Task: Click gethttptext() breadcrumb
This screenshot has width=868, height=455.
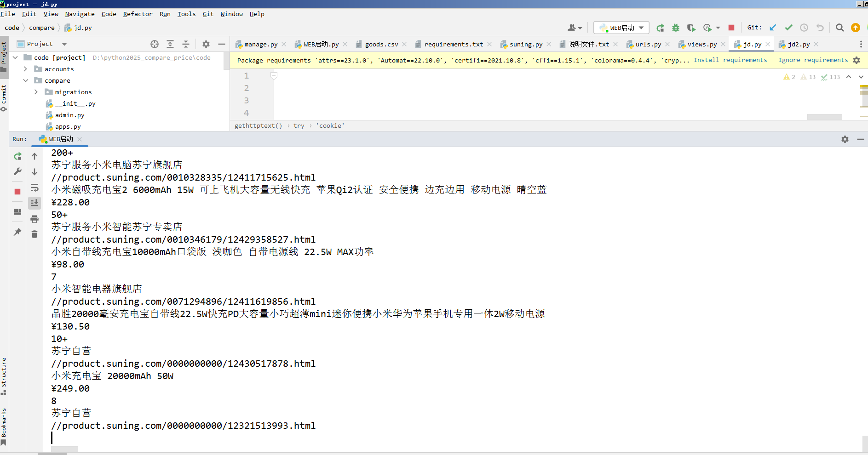Action: (x=258, y=125)
